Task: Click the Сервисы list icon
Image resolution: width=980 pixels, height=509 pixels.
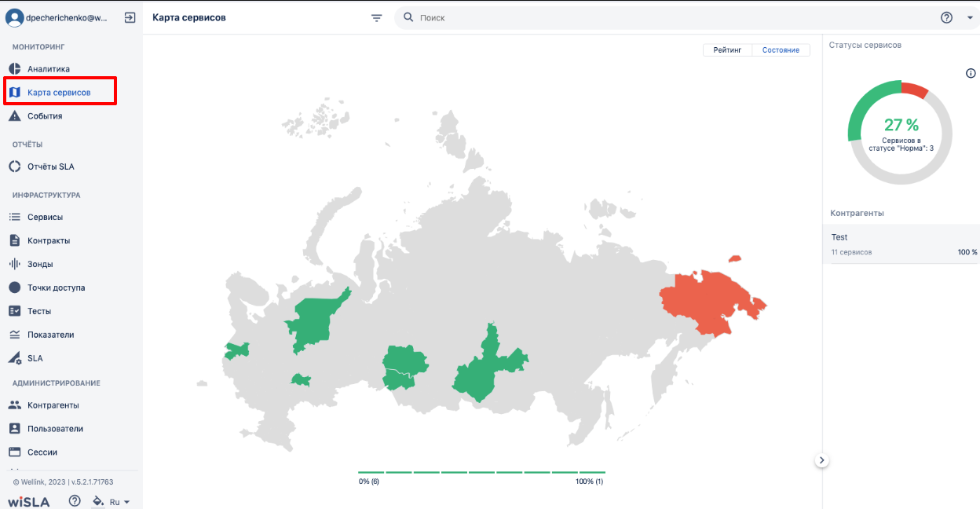Action: 14,217
